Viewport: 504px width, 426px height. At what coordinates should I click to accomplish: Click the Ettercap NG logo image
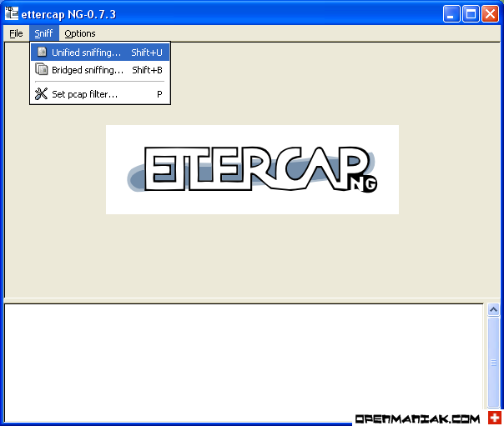coord(252,169)
